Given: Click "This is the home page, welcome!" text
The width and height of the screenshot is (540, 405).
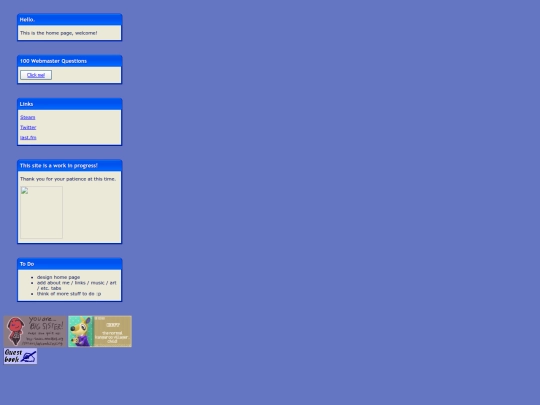Looking at the screenshot, I should (x=59, y=33).
